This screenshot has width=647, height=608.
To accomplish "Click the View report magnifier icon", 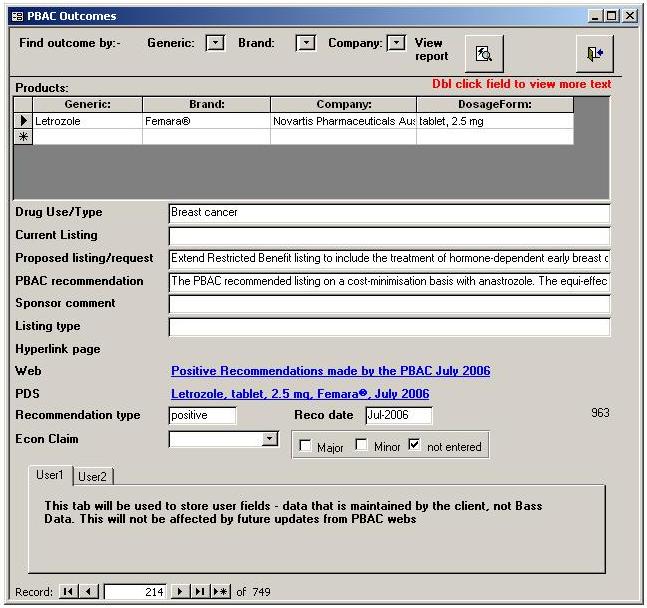I will pos(484,54).
